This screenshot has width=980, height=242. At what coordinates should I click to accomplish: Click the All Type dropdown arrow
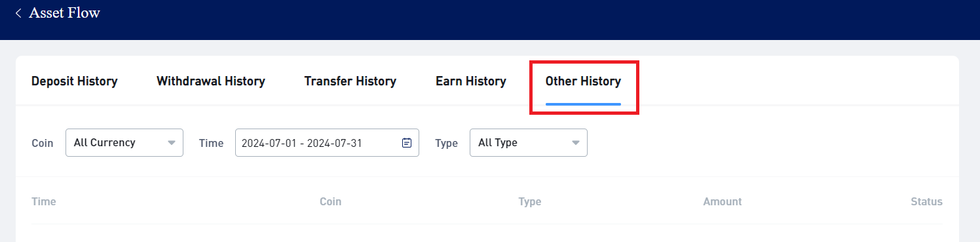click(x=576, y=142)
